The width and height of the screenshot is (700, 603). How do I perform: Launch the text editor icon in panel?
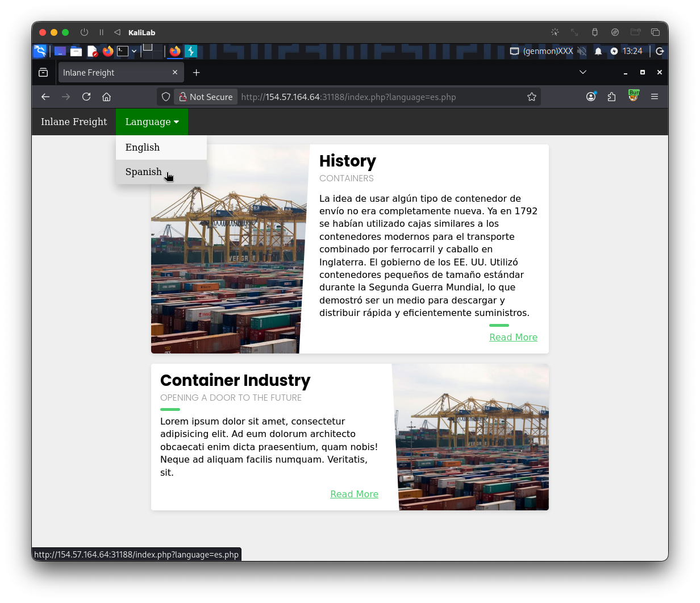click(92, 51)
